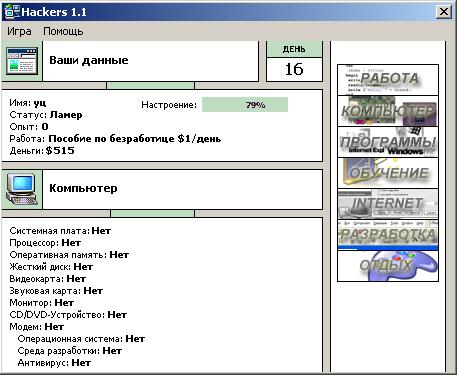This screenshot has width=457, height=375.
Task: Click the Монитор: Нет row
Action: (x=42, y=303)
